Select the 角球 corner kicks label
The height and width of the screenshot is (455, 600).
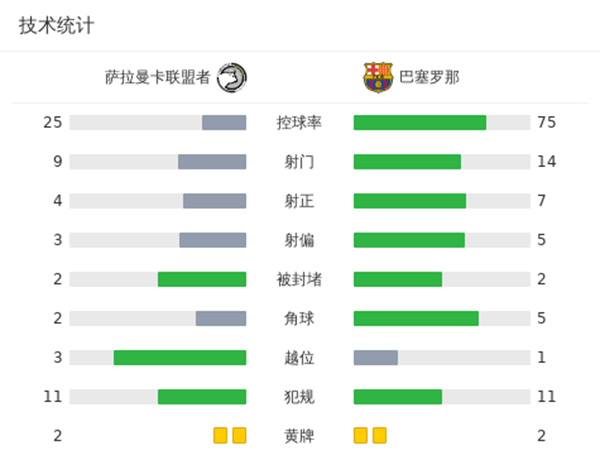click(299, 319)
